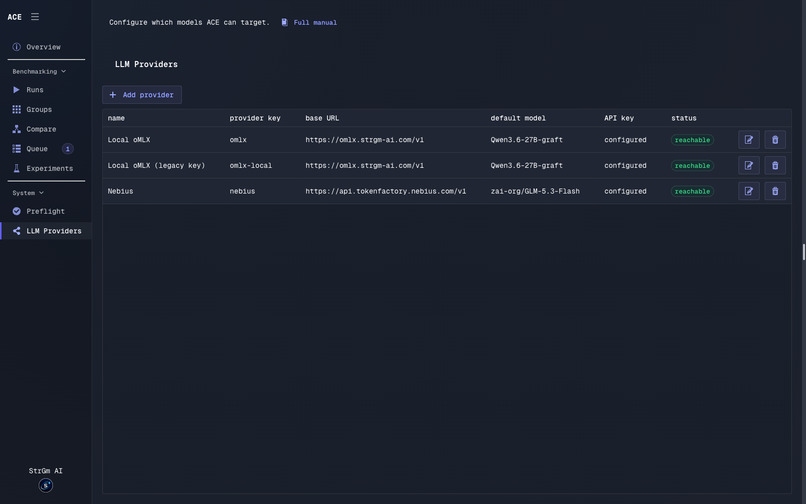Viewport: 806px width, 504px height.
Task: Click the Full manual document icon
Action: [284, 22]
